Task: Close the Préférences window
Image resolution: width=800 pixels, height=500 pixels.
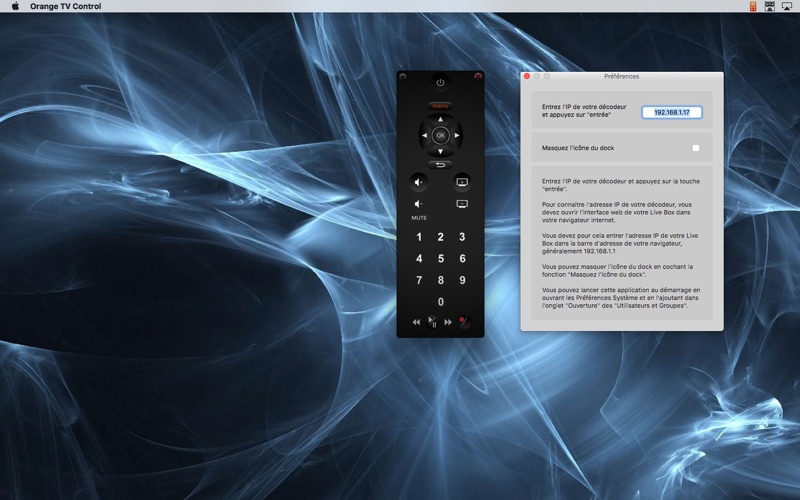Action: click(x=527, y=76)
